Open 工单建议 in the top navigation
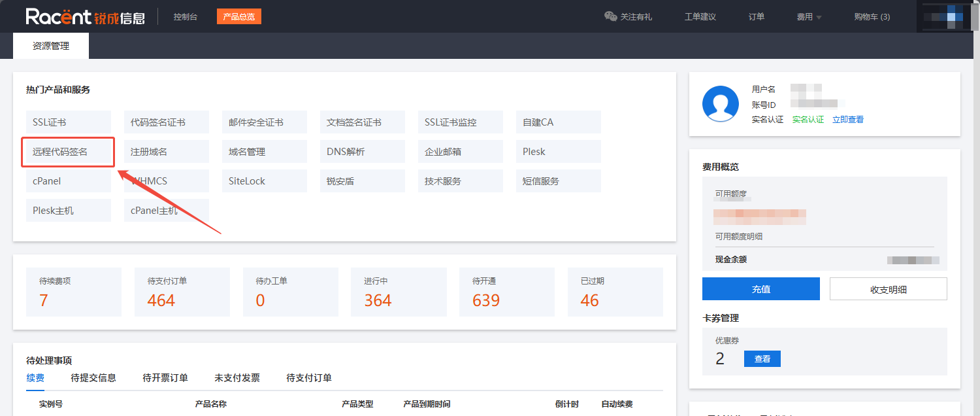 [x=700, y=17]
